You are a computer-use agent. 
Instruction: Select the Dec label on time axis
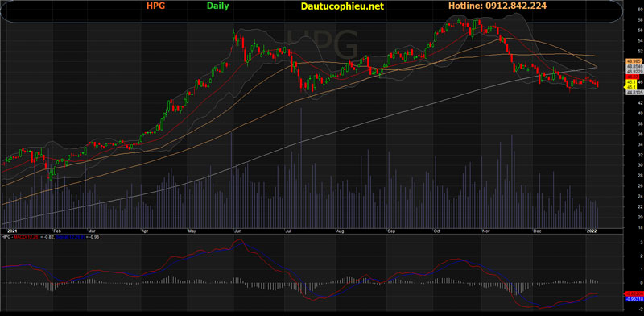(x=537, y=231)
